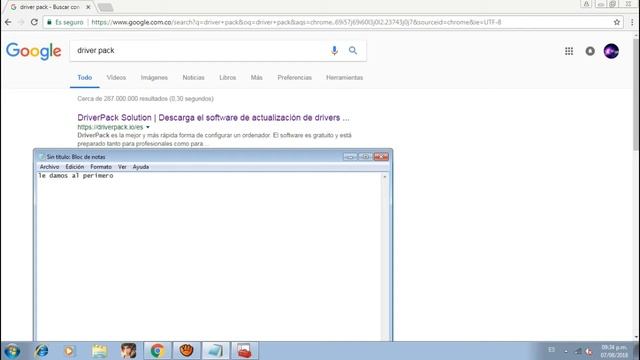This screenshot has width=640, height=360.
Task: Maximize the Bloc de notas window
Action: 365,157
